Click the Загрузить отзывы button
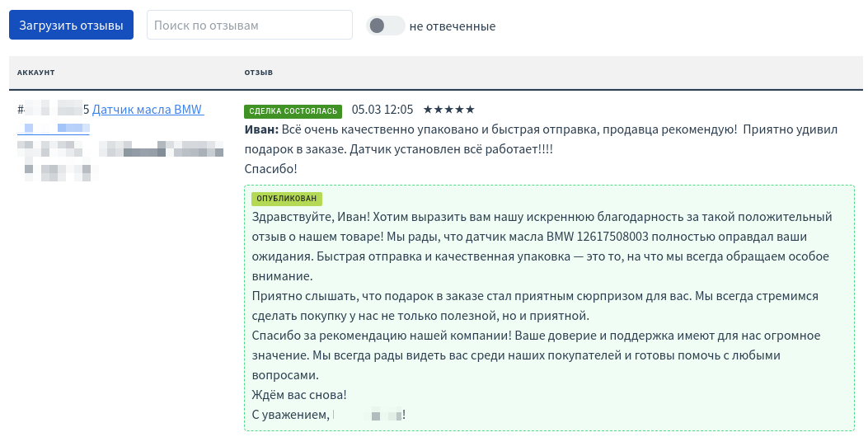The image size is (868, 437). pos(71,25)
